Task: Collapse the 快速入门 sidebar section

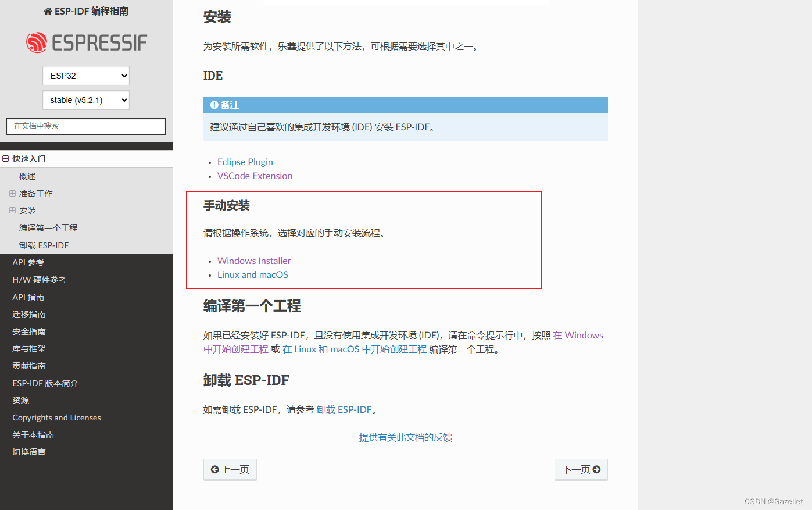Action: point(5,158)
